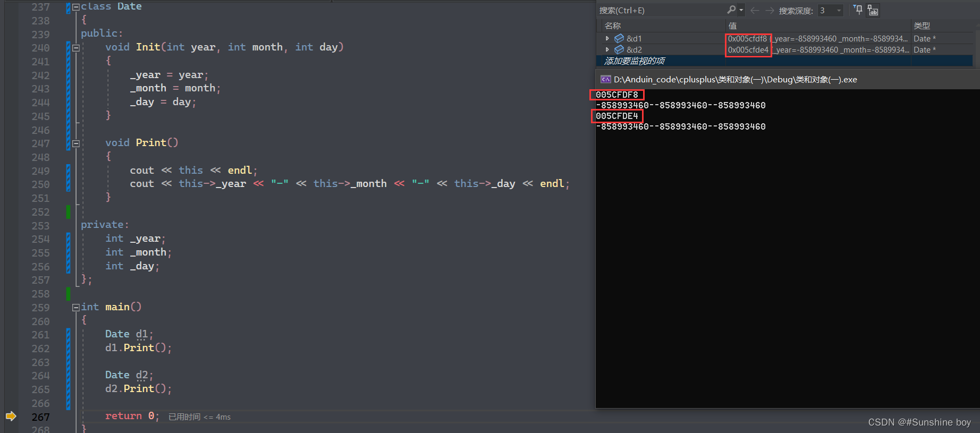
Task: Click 'int _month;' member on line 255
Action: 138,252
